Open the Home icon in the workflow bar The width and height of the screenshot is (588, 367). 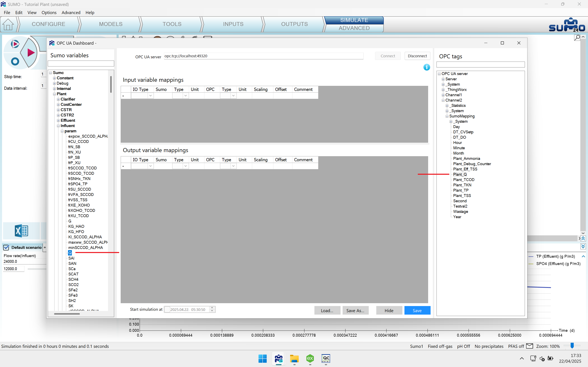tap(8, 24)
